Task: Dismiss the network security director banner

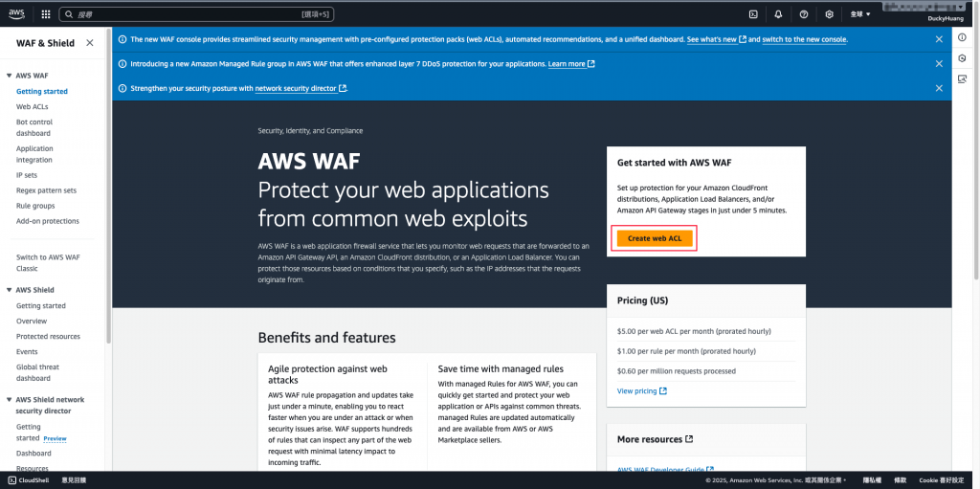Action: 939,88
